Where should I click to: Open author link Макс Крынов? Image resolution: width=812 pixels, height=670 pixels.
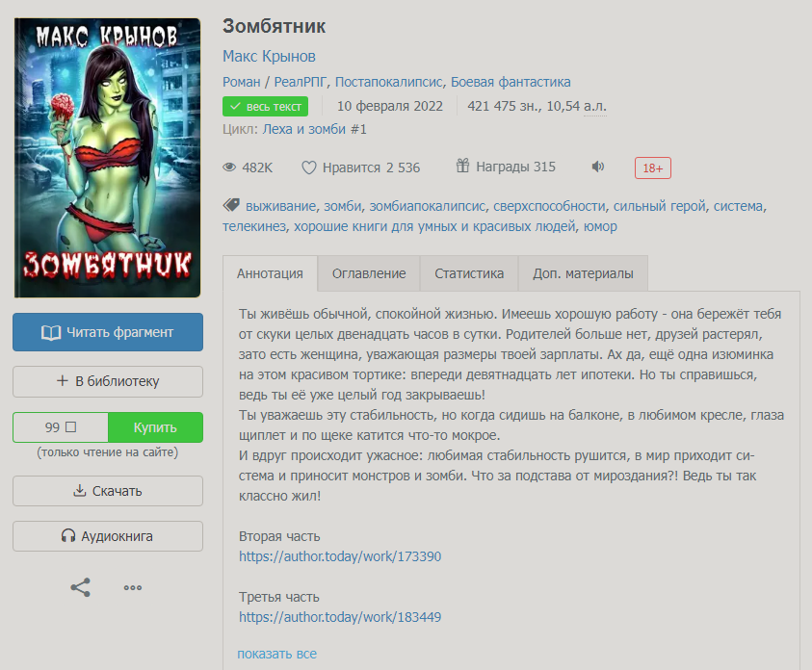click(x=270, y=56)
